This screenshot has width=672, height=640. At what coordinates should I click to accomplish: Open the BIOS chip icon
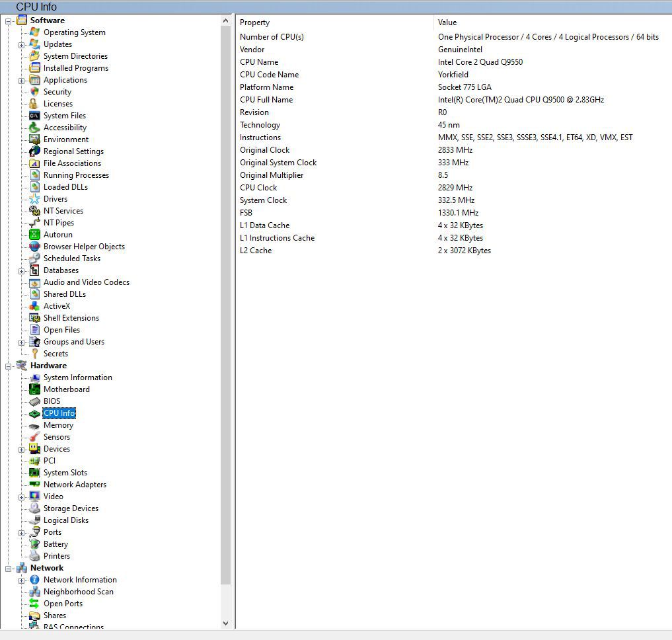click(35, 401)
